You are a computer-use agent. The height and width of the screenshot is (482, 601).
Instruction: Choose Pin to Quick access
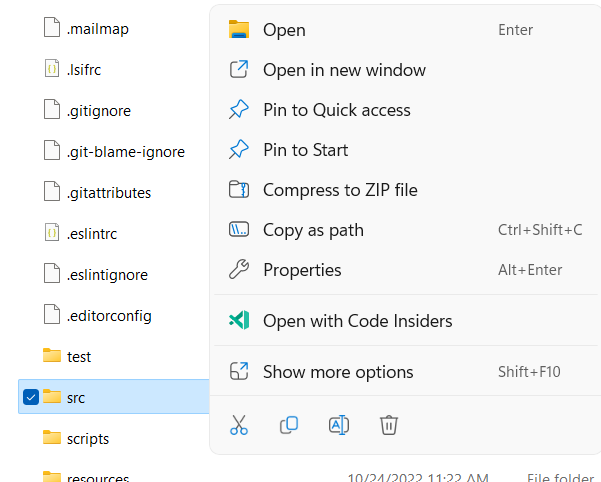pyautogui.click(x=336, y=110)
